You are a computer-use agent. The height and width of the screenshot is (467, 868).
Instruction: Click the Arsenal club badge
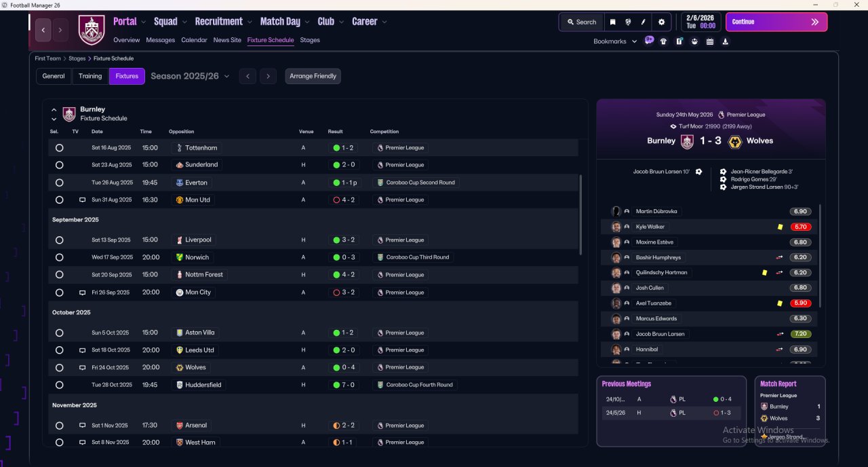[x=179, y=425]
